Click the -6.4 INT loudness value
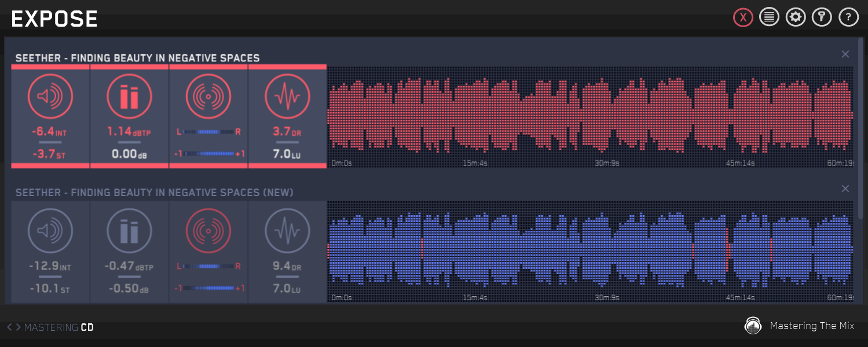Viewport: 868px width, 347px height. pyautogui.click(x=50, y=132)
